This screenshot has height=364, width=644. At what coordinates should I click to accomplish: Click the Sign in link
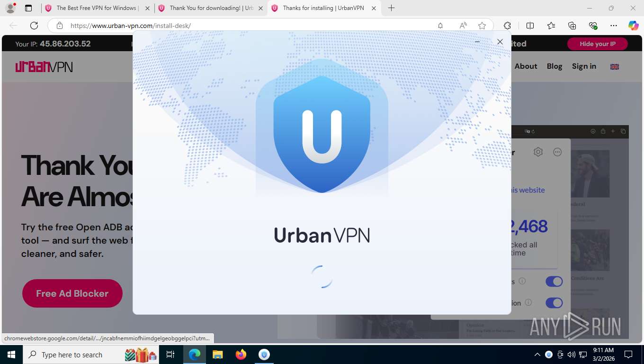[x=584, y=66]
